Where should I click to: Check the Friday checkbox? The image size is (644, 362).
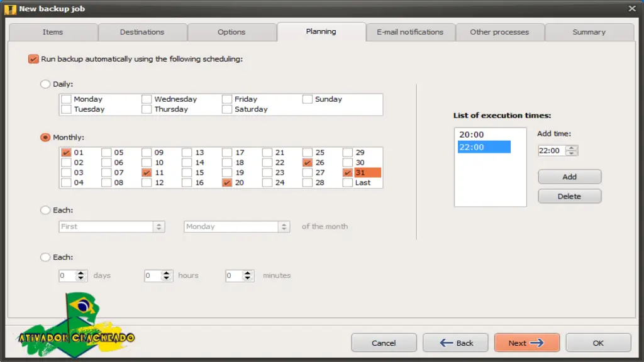(226, 99)
